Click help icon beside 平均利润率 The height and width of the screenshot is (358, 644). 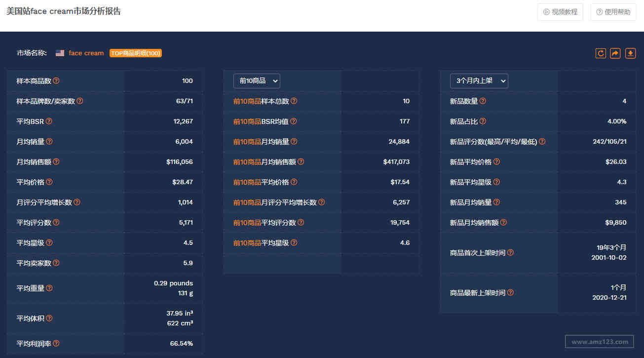tap(56, 344)
